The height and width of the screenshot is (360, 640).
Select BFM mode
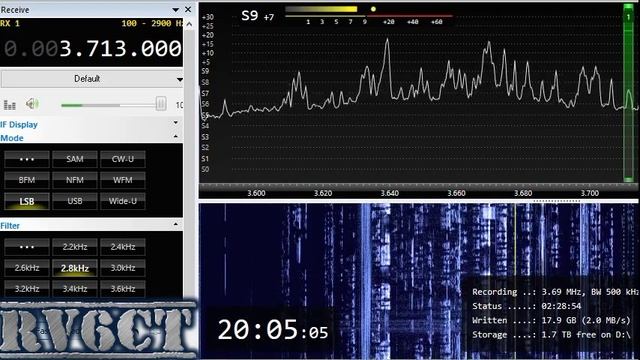pos(27,180)
